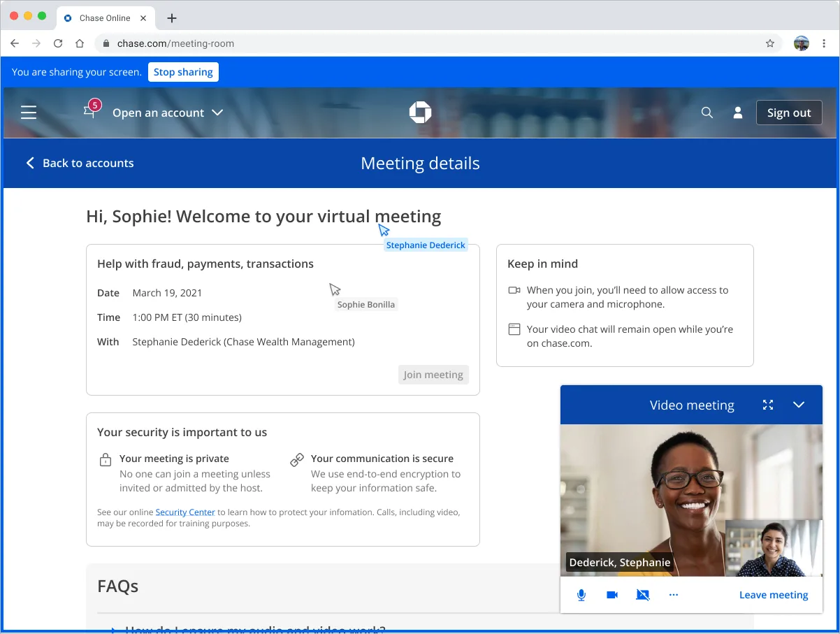The width and height of the screenshot is (840, 634).
Task: Open the browser profile avatar
Action: pos(802,43)
